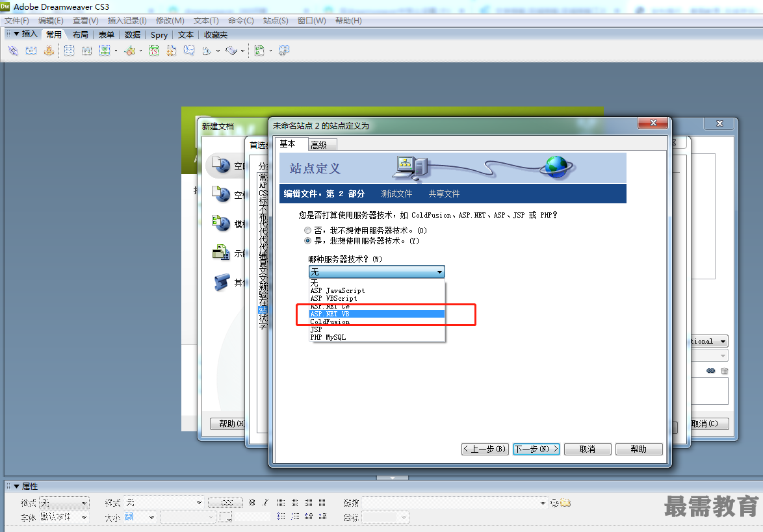Open the 样式 style dropdown

click(164, 503)
